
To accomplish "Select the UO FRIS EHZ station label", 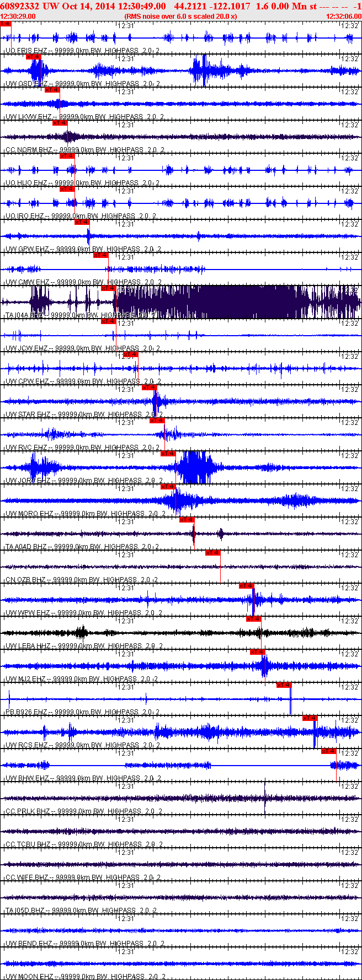I will coord(26,51).
